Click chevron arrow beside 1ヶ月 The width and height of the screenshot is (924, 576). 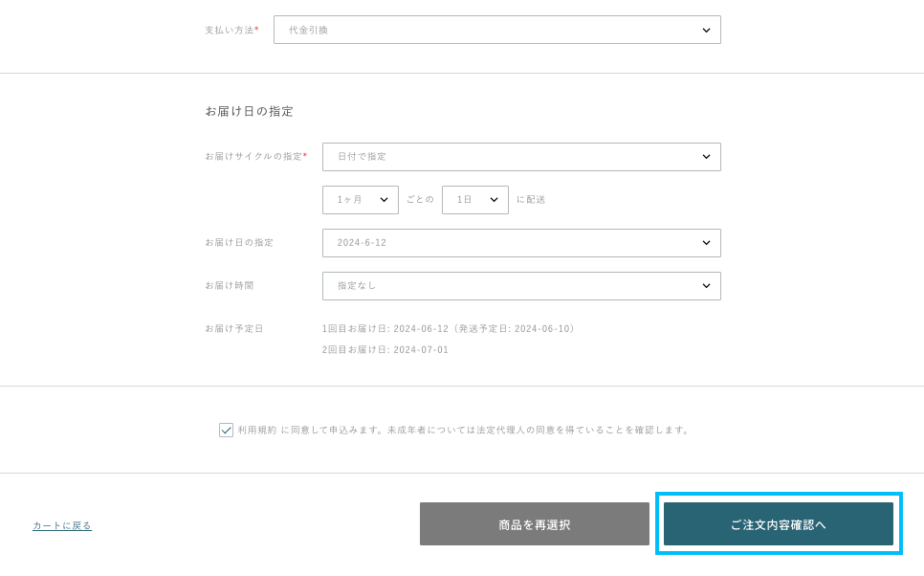tap(384, 200)
